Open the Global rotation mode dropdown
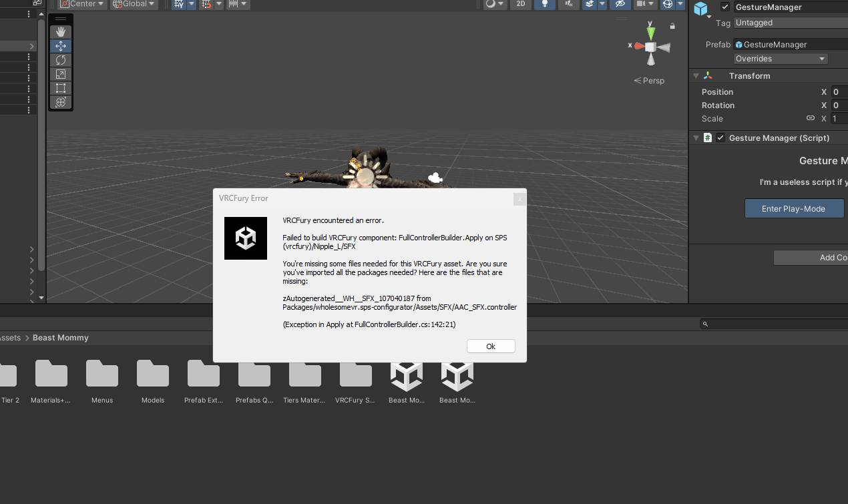Image resolution: width=848 pixels, height=504 pixels. (134, 4)
